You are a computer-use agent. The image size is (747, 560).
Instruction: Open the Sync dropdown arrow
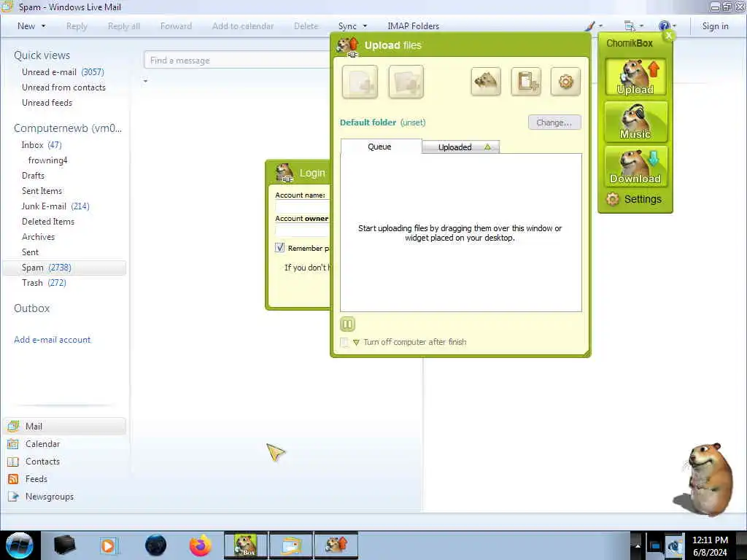point(365,26)
